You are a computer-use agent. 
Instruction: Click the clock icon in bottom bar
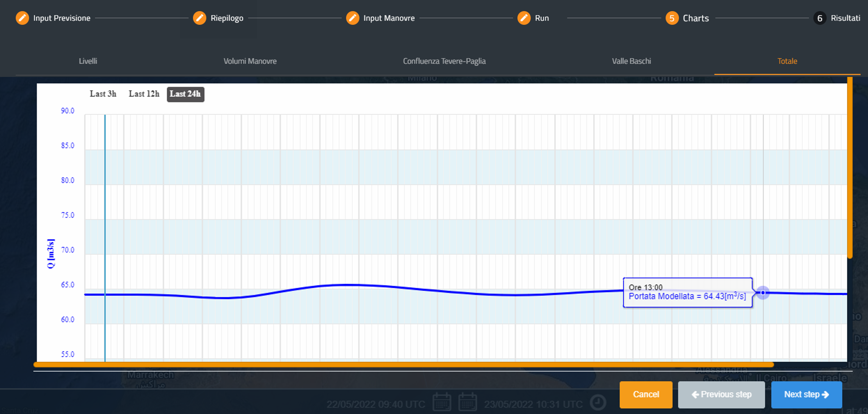tap(598, 402)
